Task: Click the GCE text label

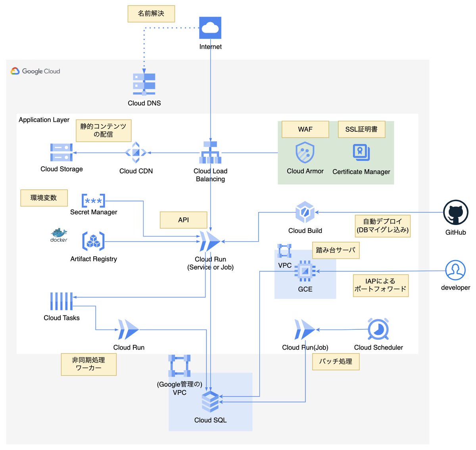Action: click(305, 289)
